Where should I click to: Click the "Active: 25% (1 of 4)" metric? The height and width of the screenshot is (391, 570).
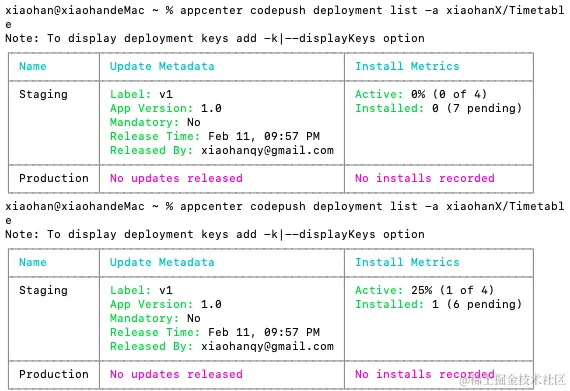coord(424,290)
